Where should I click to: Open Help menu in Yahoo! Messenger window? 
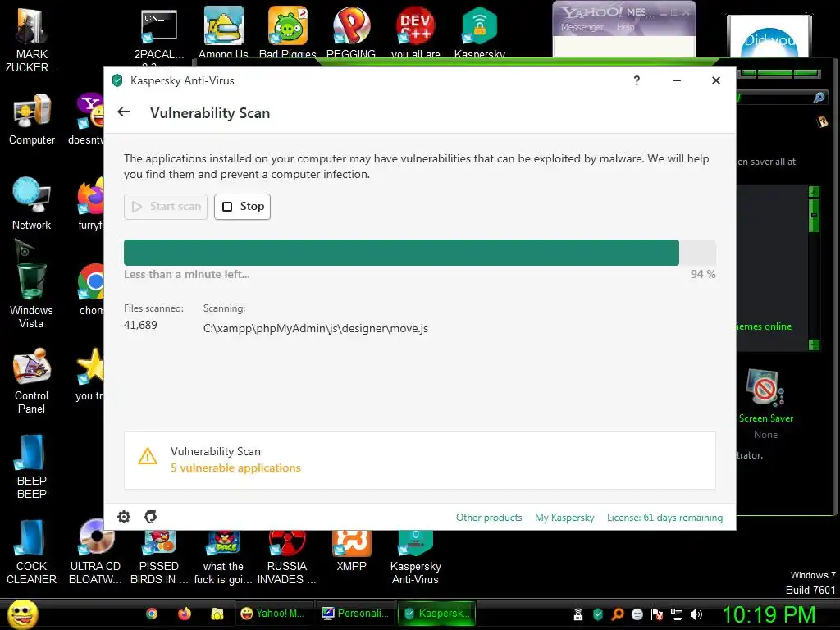[x=625, y=27]
